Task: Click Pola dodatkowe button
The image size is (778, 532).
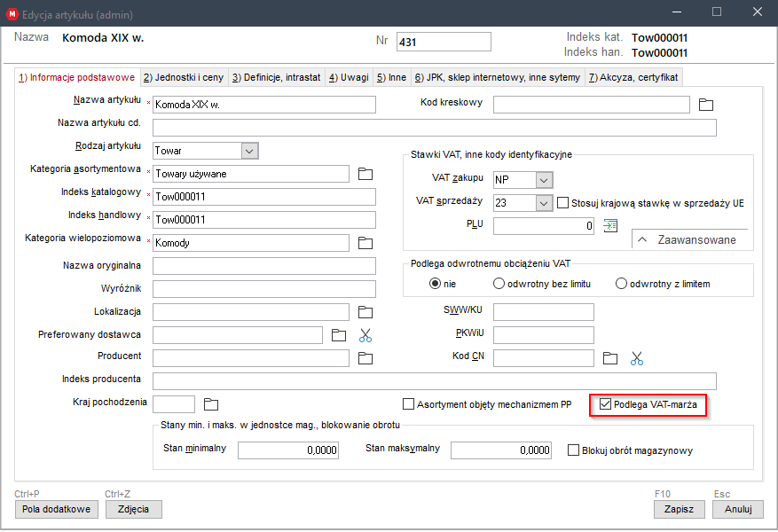Action: tap(57, 509)
